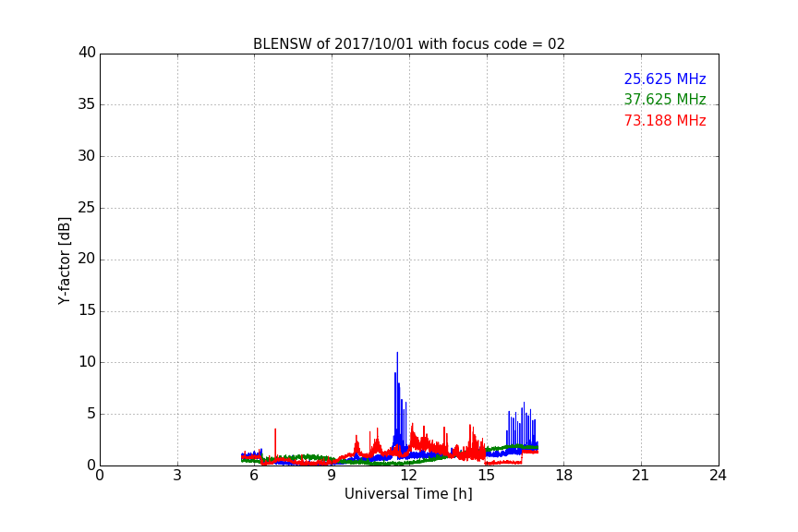
Task: Select the red '73.188 MHz' legend label
Action: click(x=665, y=121)
